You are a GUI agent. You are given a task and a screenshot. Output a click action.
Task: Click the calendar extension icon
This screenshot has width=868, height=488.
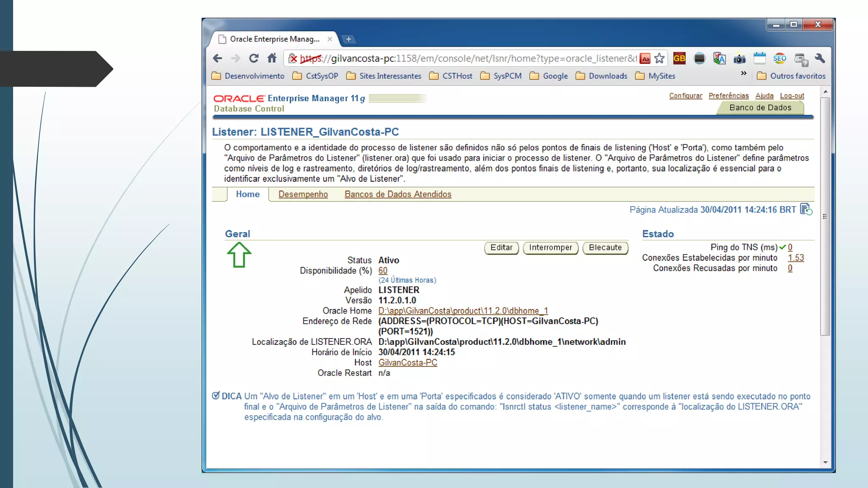pyautogui.click(x=759, y=58)
